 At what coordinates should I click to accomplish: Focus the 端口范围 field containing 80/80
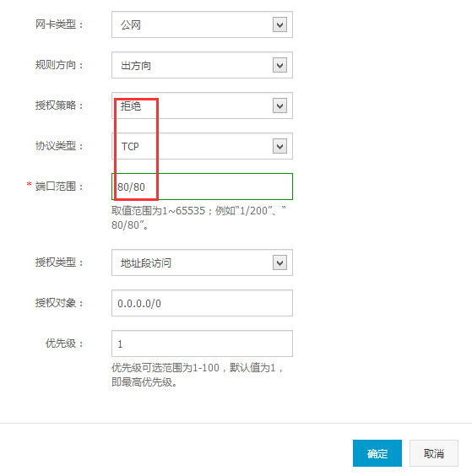coord(202,187)
